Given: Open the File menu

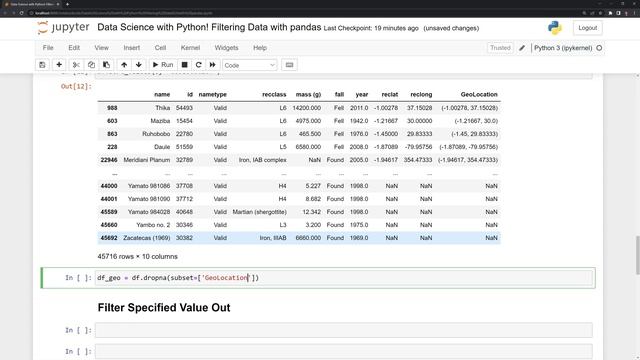Looking at the screenshot, I should (48, 48).
